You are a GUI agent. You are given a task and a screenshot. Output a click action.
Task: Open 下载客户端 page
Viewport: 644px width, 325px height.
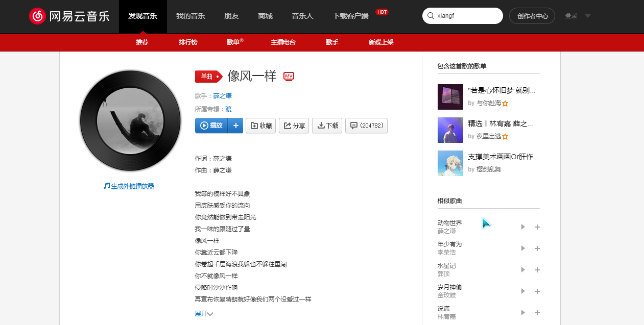pos(350,16)
